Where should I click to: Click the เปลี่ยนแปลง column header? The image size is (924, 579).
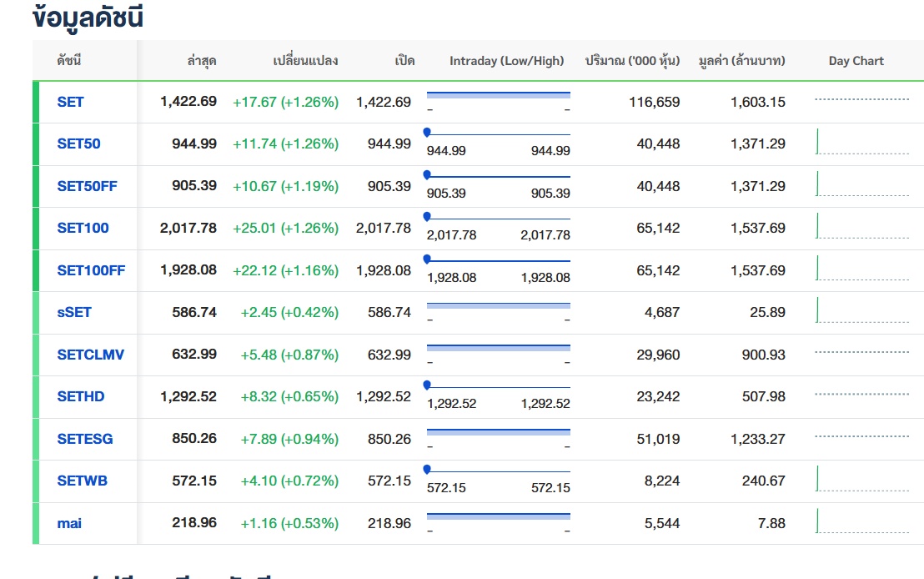pyautogui.click(x=305, y=61)
